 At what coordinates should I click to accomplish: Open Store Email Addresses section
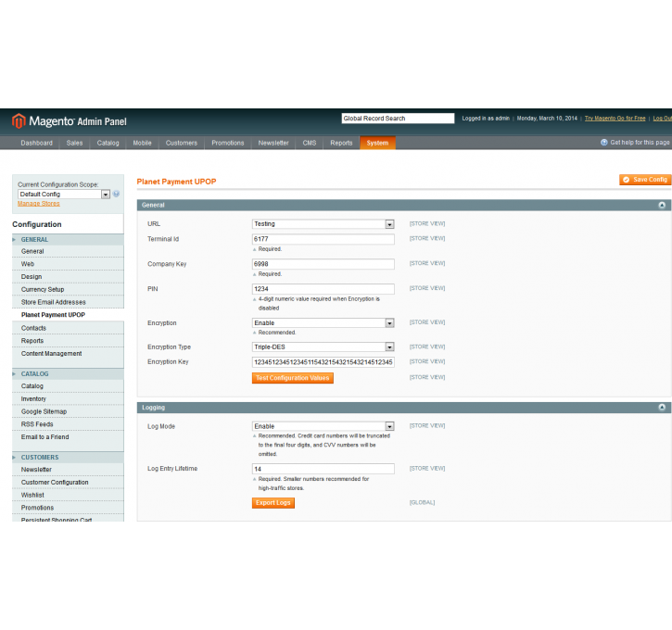pyautogui.click(x=68, y=302)
